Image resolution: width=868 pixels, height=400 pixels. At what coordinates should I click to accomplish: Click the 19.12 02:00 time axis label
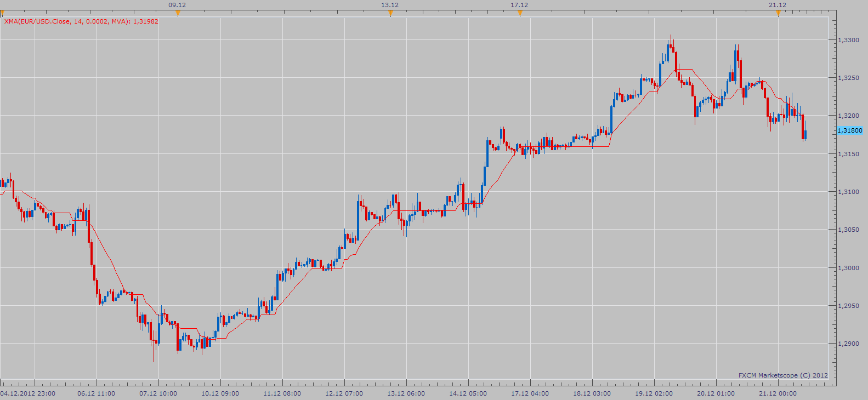pyautogui.click(x=654, y=393)
